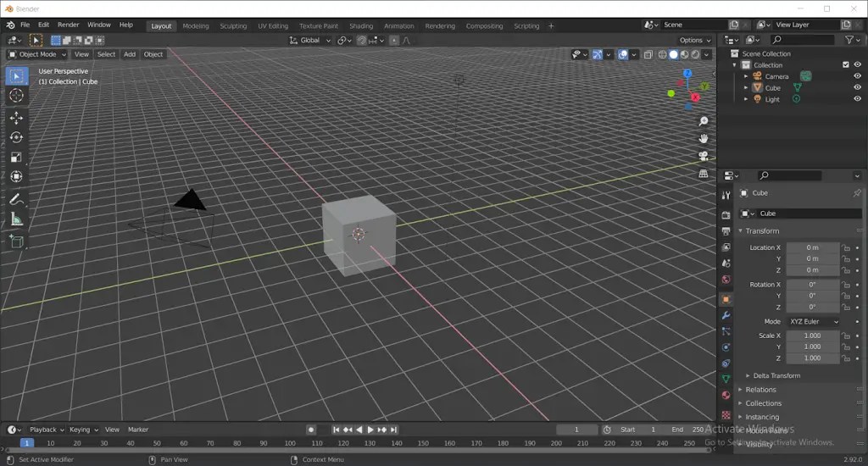Toggle camera view in the viewport
The width and height of the screenshot is (868, 466).
tap(704, 156)
